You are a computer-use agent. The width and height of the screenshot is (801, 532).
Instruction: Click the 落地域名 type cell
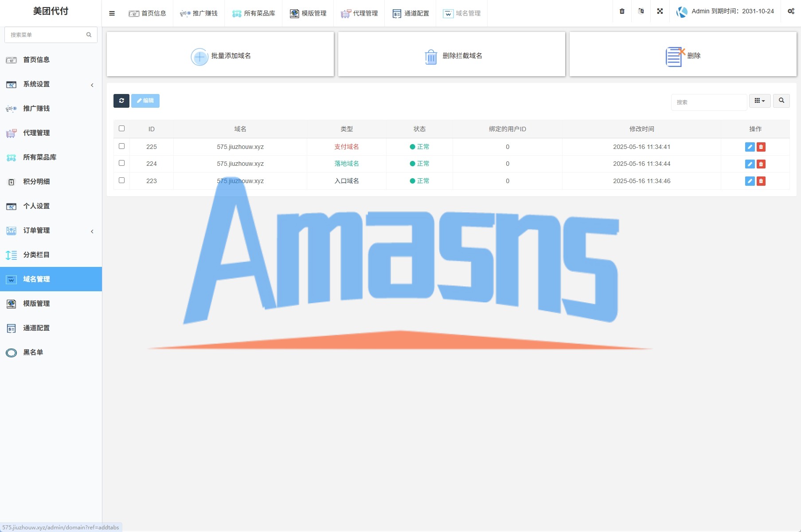347,164
